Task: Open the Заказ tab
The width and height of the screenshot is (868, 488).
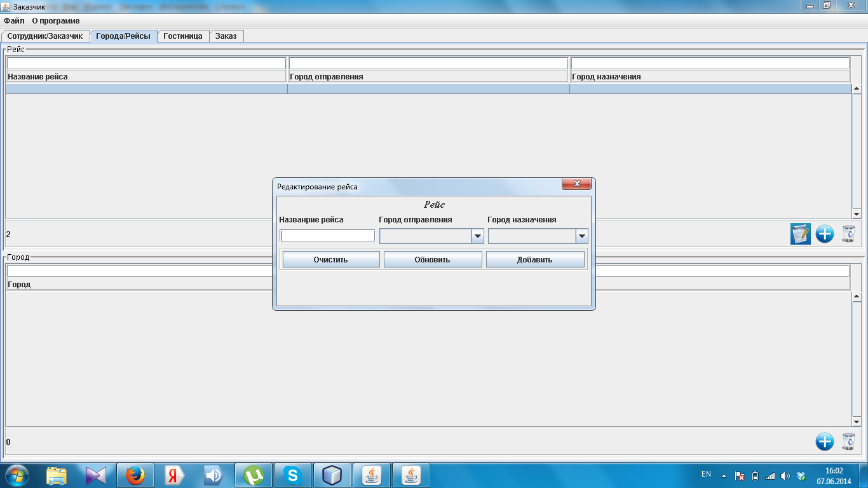Action: [x=226, y=36]
